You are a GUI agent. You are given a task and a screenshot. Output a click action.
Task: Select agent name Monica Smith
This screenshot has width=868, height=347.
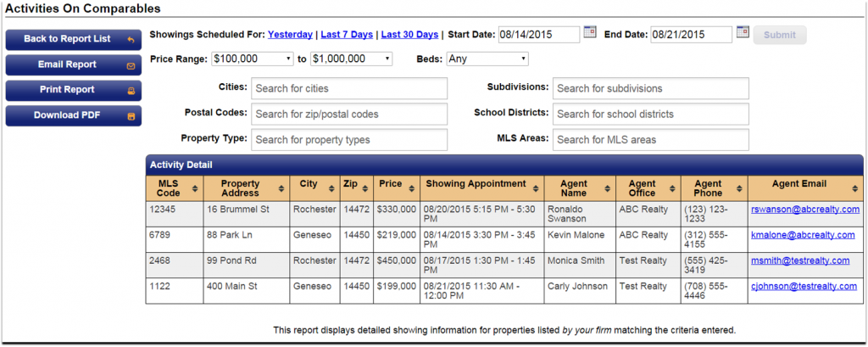coord(580,265)
